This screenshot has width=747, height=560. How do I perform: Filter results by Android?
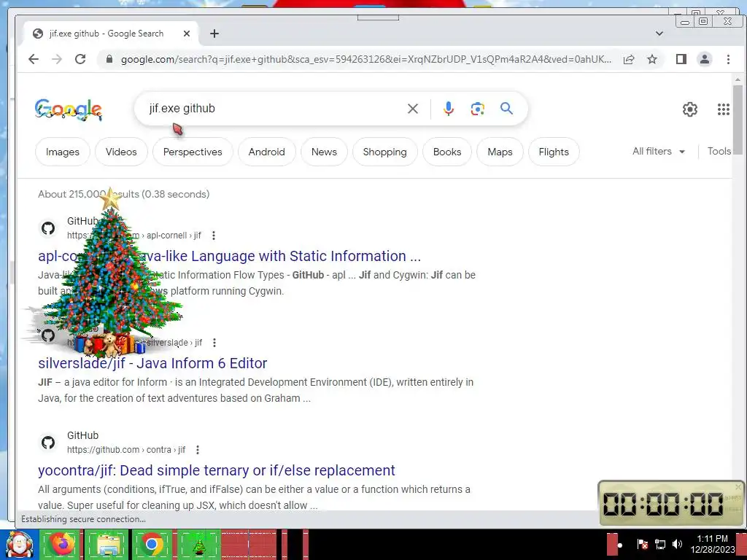pos(267,152)
